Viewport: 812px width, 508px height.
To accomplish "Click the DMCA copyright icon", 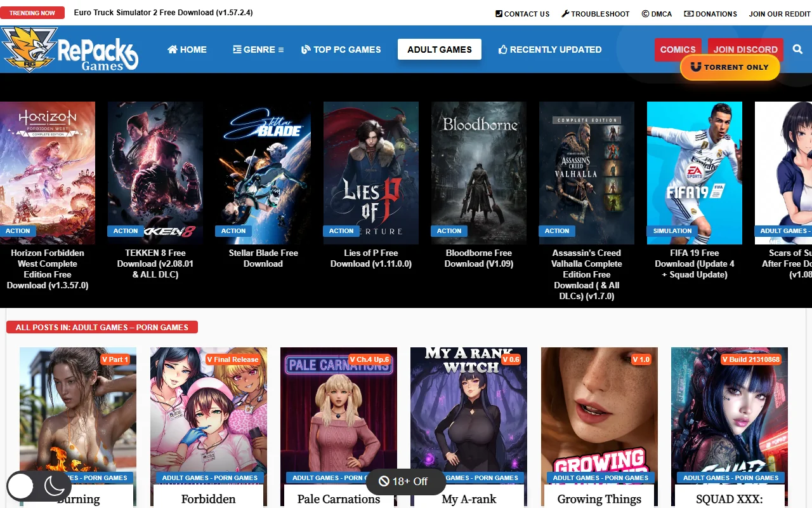I will coord(645,13).
